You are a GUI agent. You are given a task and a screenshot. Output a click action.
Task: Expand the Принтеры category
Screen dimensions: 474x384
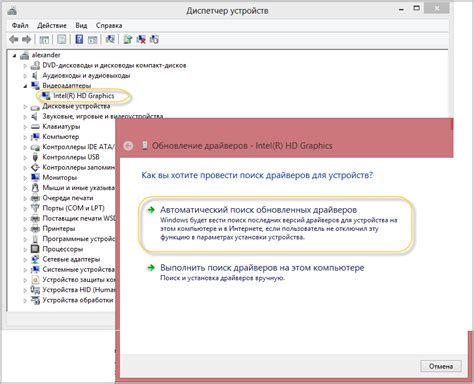[x=25, y=229]
